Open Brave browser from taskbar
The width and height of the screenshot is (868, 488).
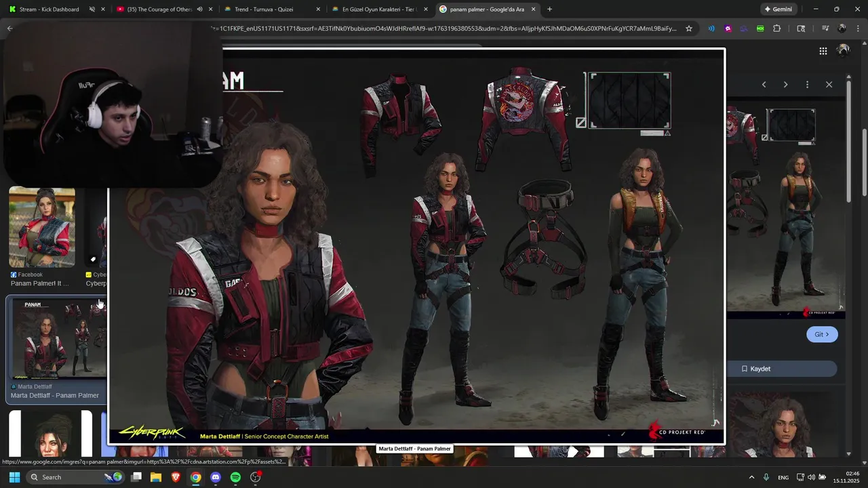coord(176,477)
